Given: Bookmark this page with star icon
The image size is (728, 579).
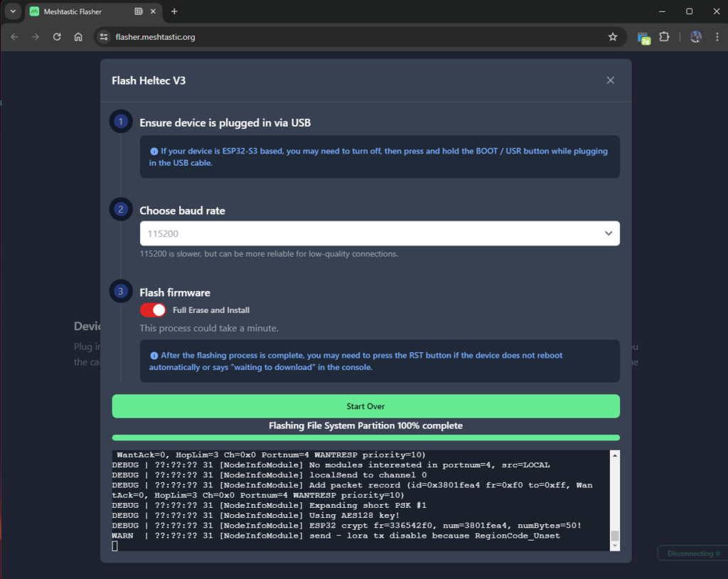Looking at the screenshot, I should (612, 37).
